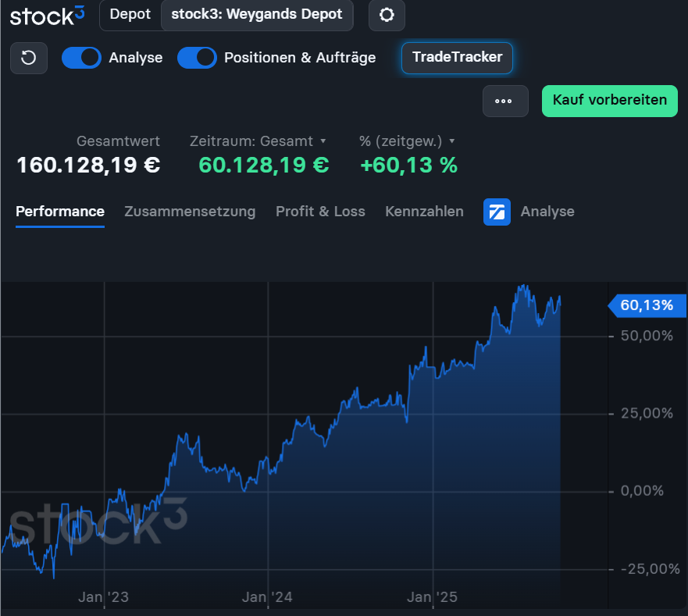688x616 pixels.
Task: Click the blue Analyse icon beside Kennzahlen
Action: click(x=497, y=212)
